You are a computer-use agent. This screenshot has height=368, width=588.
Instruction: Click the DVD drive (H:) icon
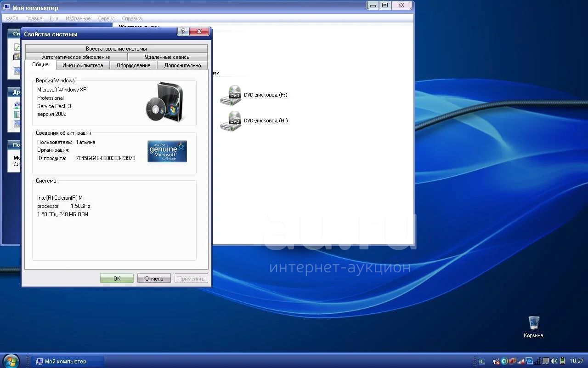coord(231,121)
